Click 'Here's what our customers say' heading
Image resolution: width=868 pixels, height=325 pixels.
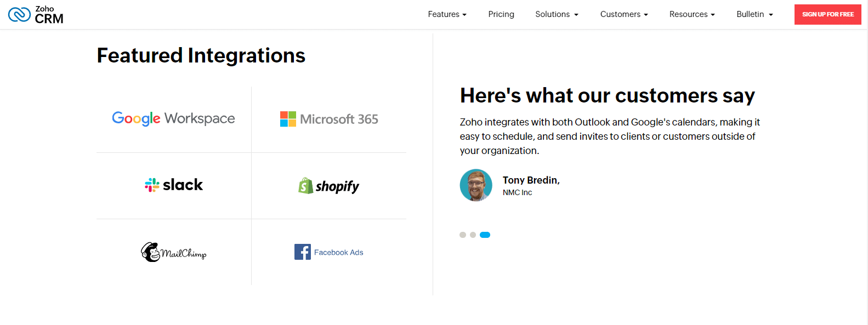[x=608, y=95]
